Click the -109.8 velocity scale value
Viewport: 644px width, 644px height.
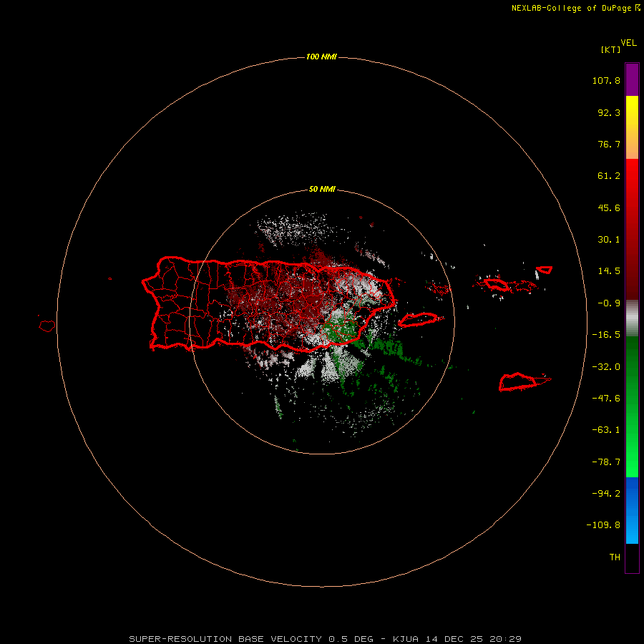pyautogui.click(x=603, y=525)
